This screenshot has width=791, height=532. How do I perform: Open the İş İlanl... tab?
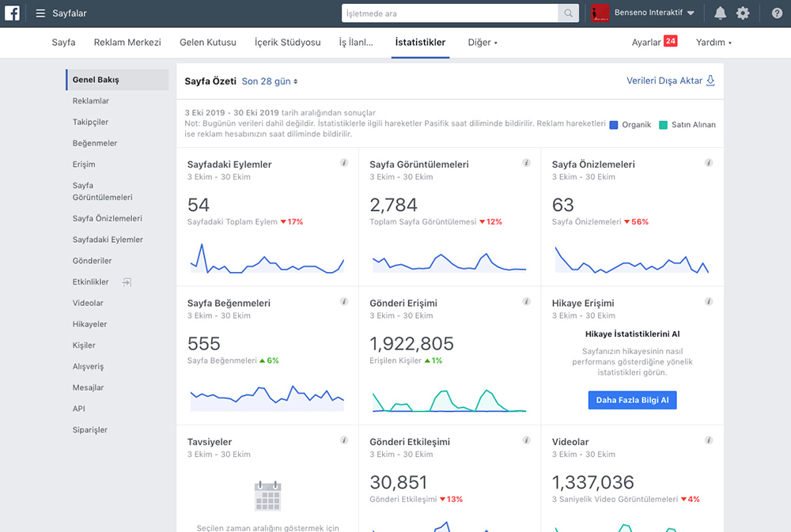click(x=356, y=43)
